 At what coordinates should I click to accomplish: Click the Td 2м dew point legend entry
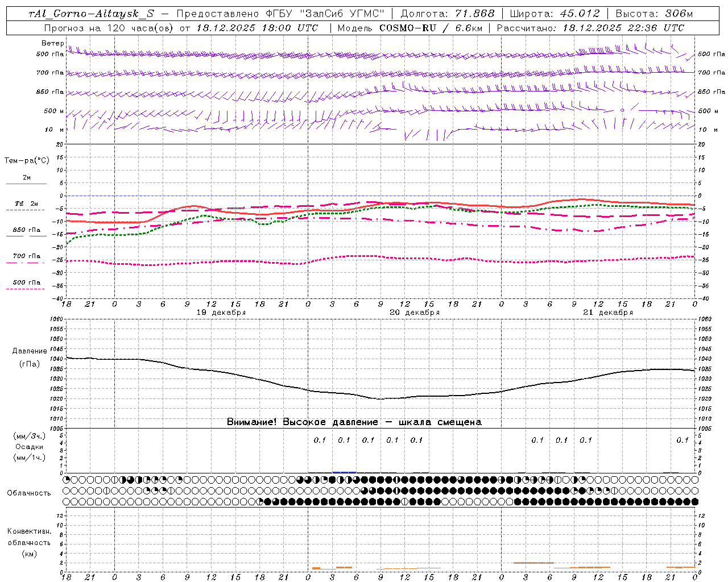(x=26, y=203)
